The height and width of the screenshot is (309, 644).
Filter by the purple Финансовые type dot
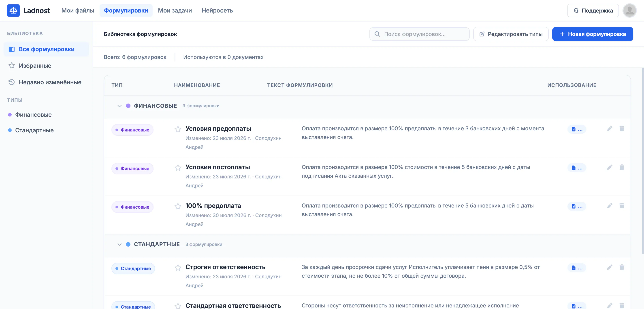coord(10,115)
